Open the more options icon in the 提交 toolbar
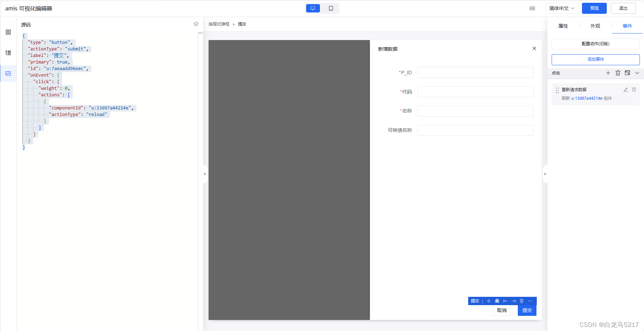Viewport: 644px width, 331px height. 530,301
